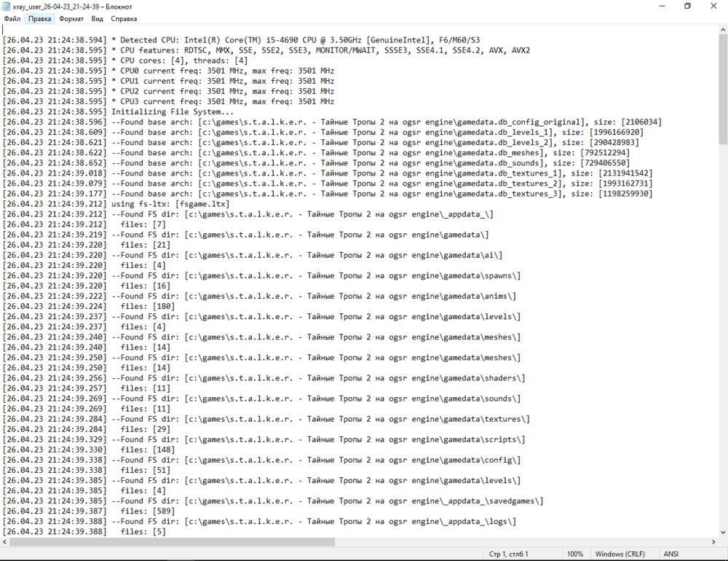The height and width of the screenshot is (561, 728).
Task: Click the 'files: [21]' line
Action: [x=87, y=245]
